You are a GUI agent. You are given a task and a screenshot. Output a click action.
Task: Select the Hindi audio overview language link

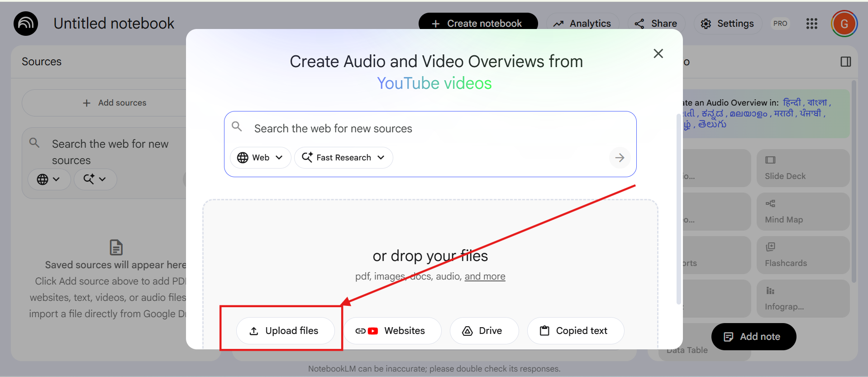(x=792, y=102)
